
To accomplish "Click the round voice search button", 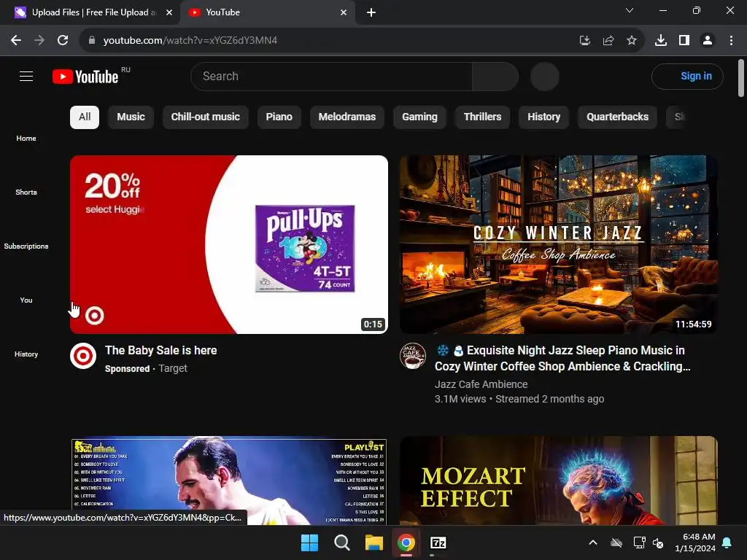I will 544,76.
